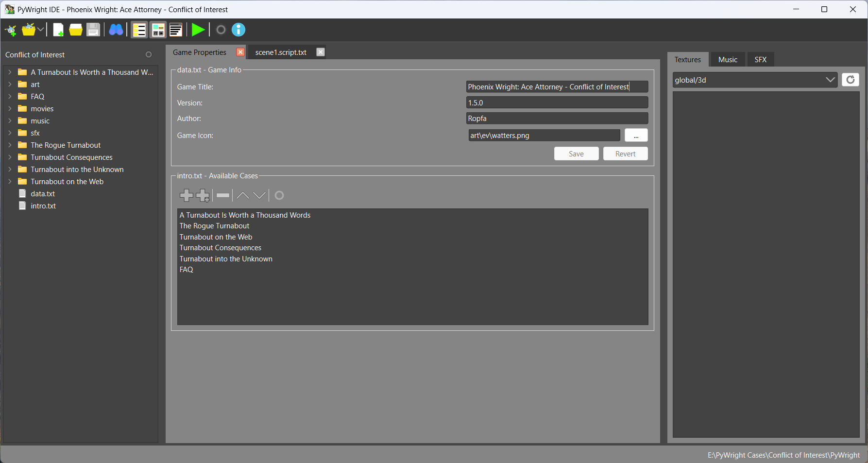The image size is (868, 463).
Task: Close the scene1.script.txt tab
Action: (321, 52)
